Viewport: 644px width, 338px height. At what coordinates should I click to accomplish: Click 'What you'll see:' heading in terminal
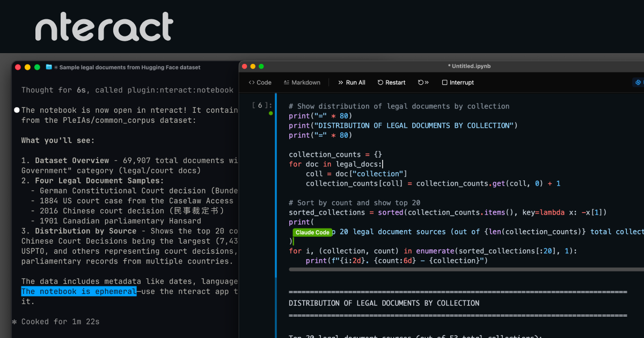pyautogui.click(x=58, y=141)
